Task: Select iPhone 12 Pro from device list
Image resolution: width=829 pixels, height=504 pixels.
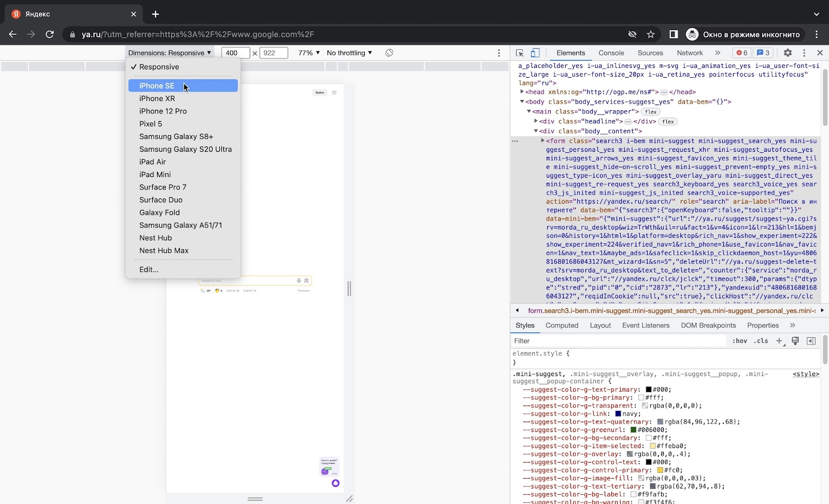Action: point(163,111)
